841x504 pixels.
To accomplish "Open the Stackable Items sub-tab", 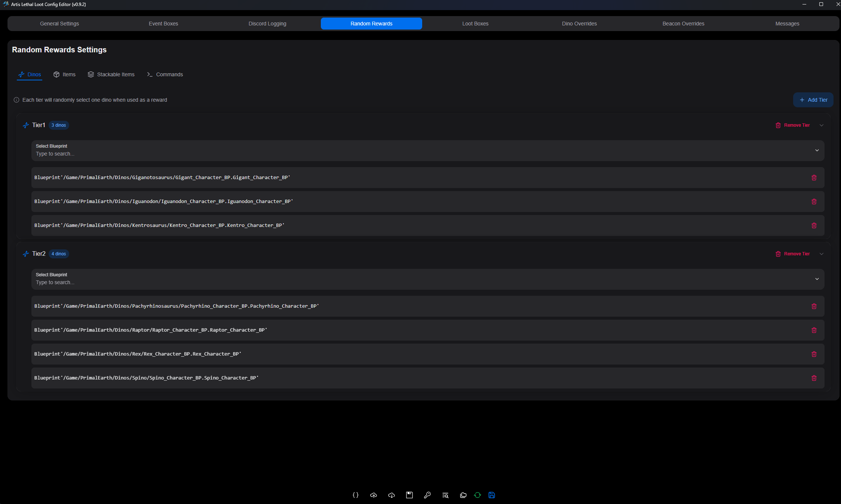I will click(111, 74).
